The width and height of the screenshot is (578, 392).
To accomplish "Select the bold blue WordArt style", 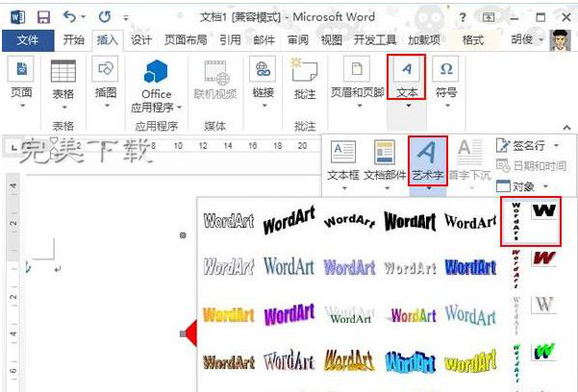I will [x=470, y=267].
